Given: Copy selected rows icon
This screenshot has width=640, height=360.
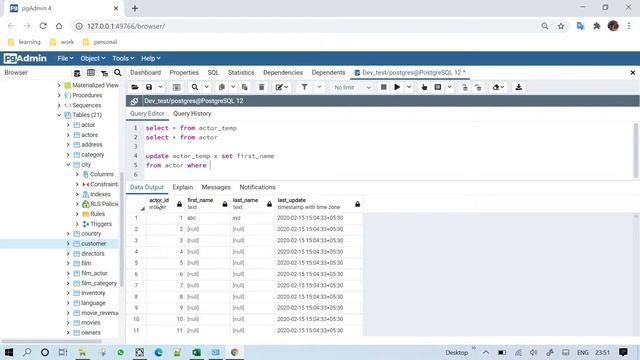Looking at the screenshot, I should 222,87.
